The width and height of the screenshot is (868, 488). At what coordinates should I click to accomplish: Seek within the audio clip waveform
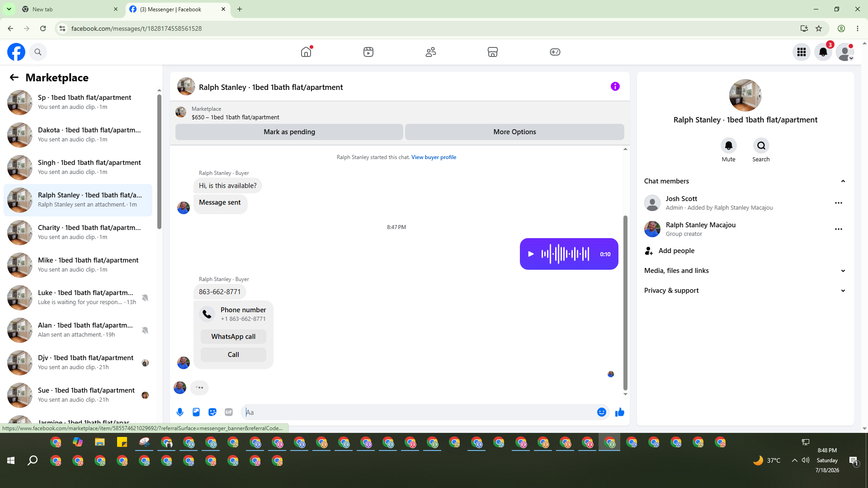[565, 254]
